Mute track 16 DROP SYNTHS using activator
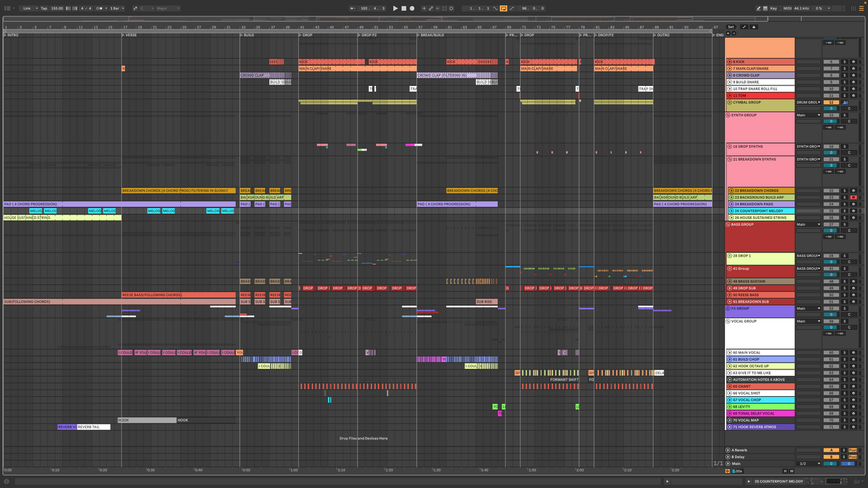The width and height of the screenshot is (868, 488). tap(831, 147)
